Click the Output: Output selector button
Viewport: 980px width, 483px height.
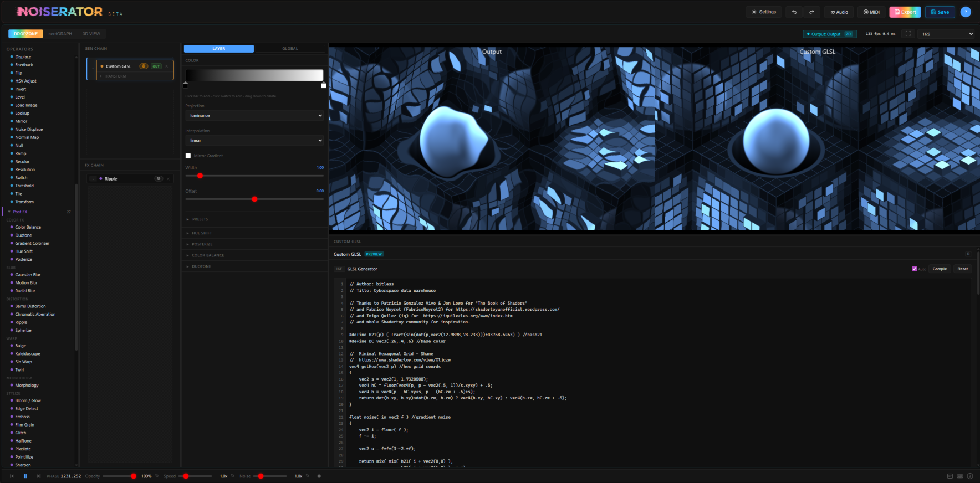pyautogui.click(x=830, y=34)
